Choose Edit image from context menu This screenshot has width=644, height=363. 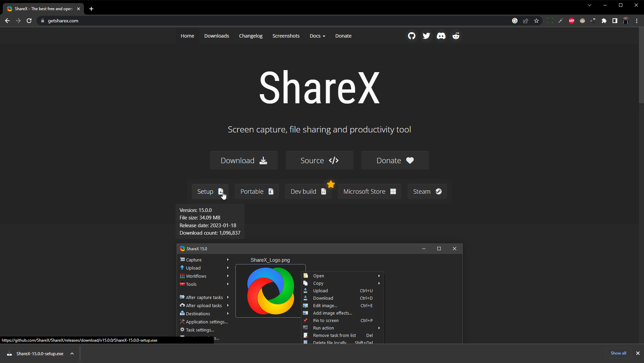tap(324, 305)
